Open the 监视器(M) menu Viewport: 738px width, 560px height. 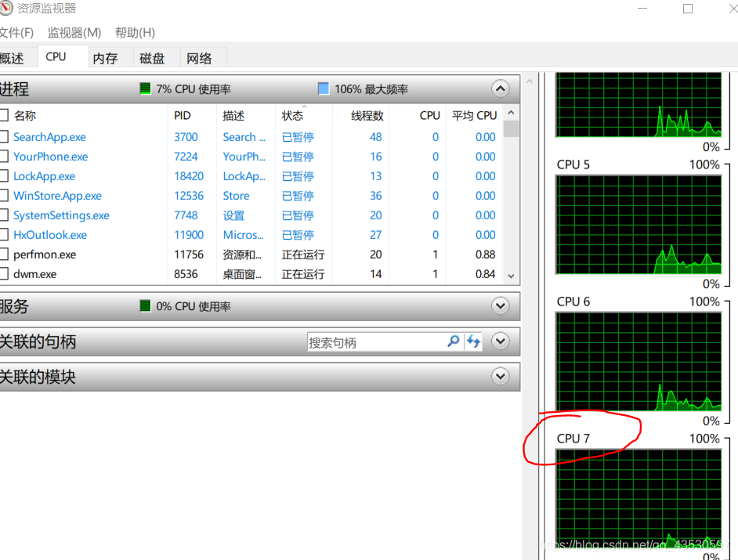pyautogui.click(x=74, y=32)
